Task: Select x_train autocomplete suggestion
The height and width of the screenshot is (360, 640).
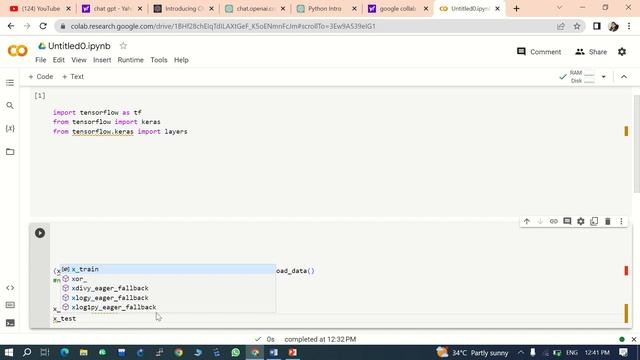Action: point(168,269)
